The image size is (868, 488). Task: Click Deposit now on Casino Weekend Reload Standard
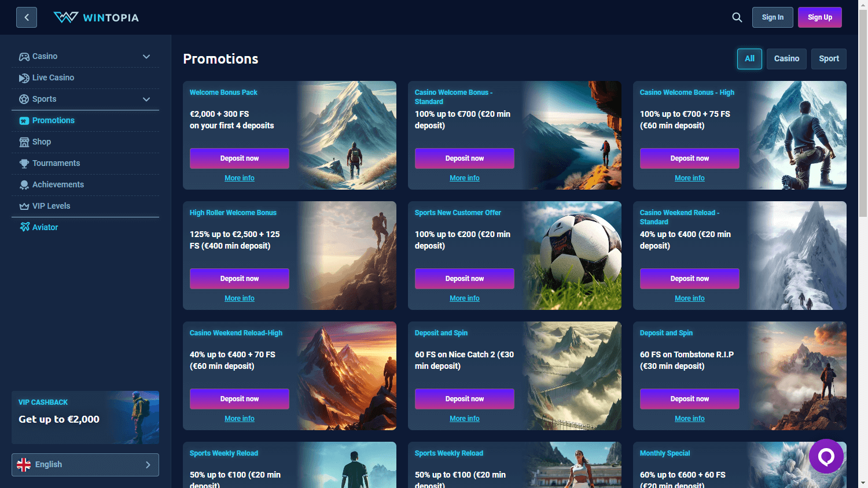(x=690, y=279)
